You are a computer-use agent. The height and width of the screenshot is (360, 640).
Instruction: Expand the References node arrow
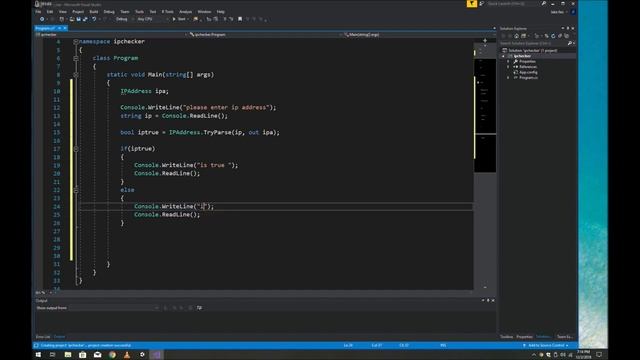(509, 67)
